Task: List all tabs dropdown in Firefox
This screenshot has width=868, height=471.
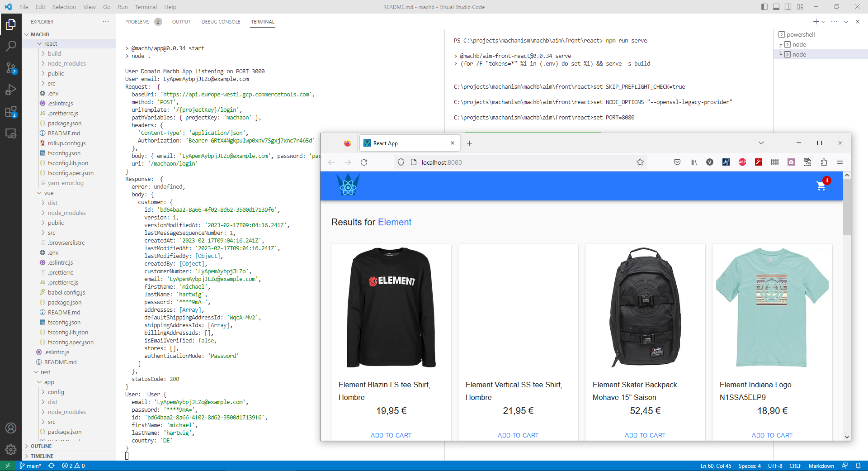Action: (761, 143)
